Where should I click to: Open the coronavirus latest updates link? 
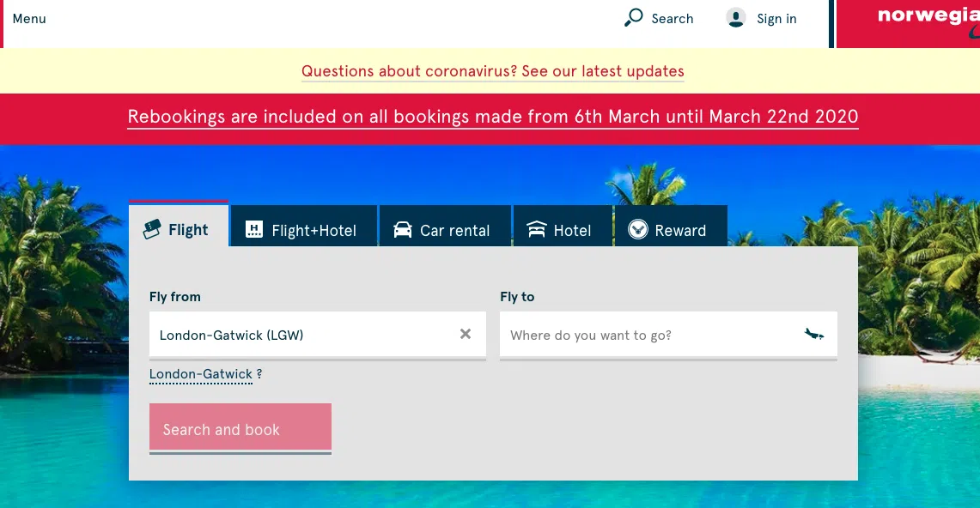[x=493, y=71]
